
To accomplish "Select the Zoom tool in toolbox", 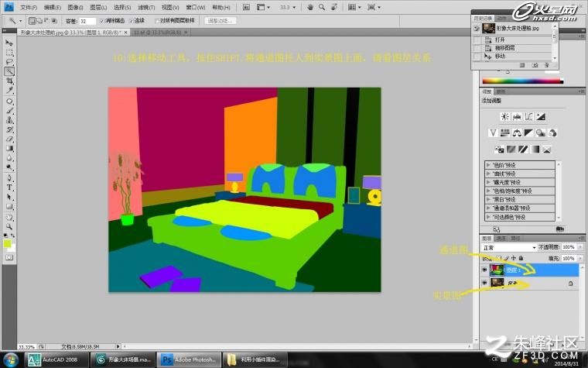I will pos(9,227).
